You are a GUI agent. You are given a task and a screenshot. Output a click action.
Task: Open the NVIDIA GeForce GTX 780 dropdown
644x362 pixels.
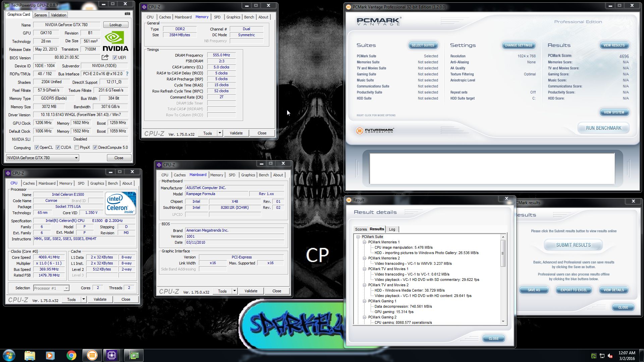coord(42,158)
